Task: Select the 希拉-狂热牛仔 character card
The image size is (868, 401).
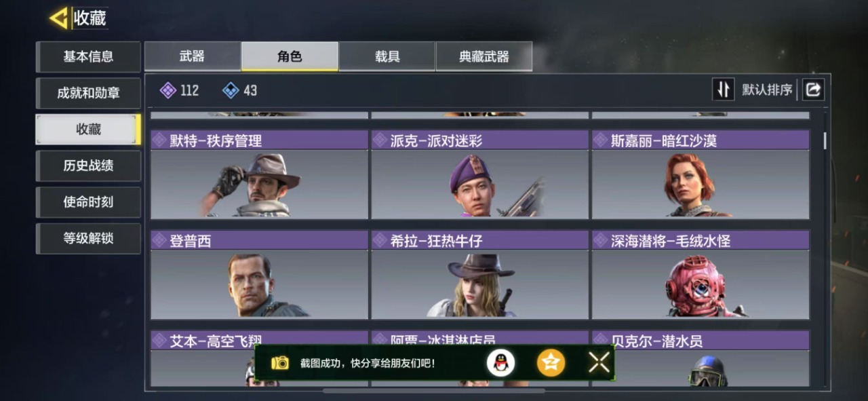Action: click(479, 275)
